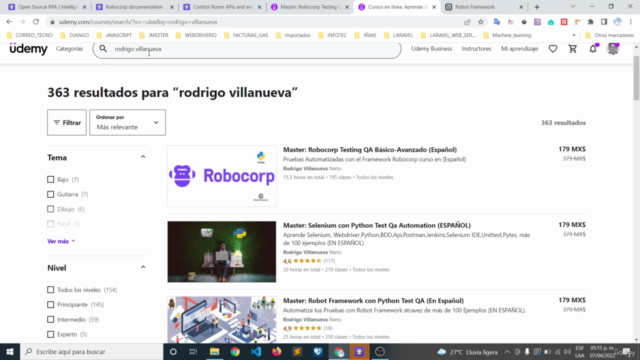Check the Todos los niveles filter
This screenshot has width=640, height=360.
(x=51, y=290)
